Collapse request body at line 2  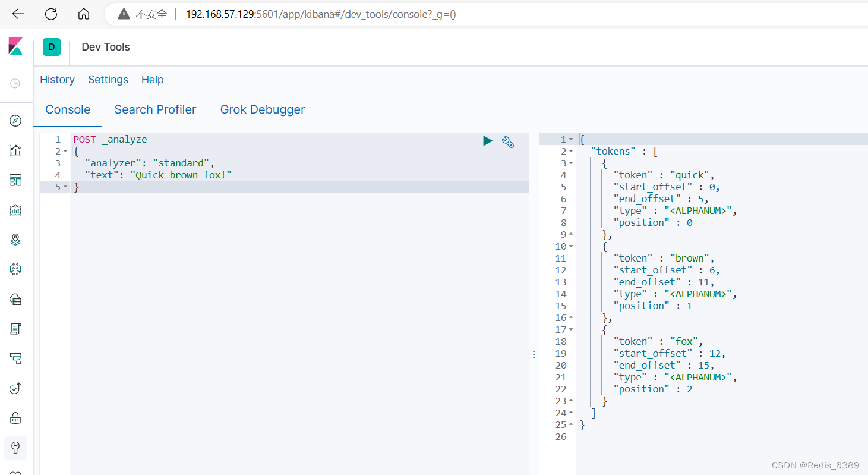(x=65, y=151)
